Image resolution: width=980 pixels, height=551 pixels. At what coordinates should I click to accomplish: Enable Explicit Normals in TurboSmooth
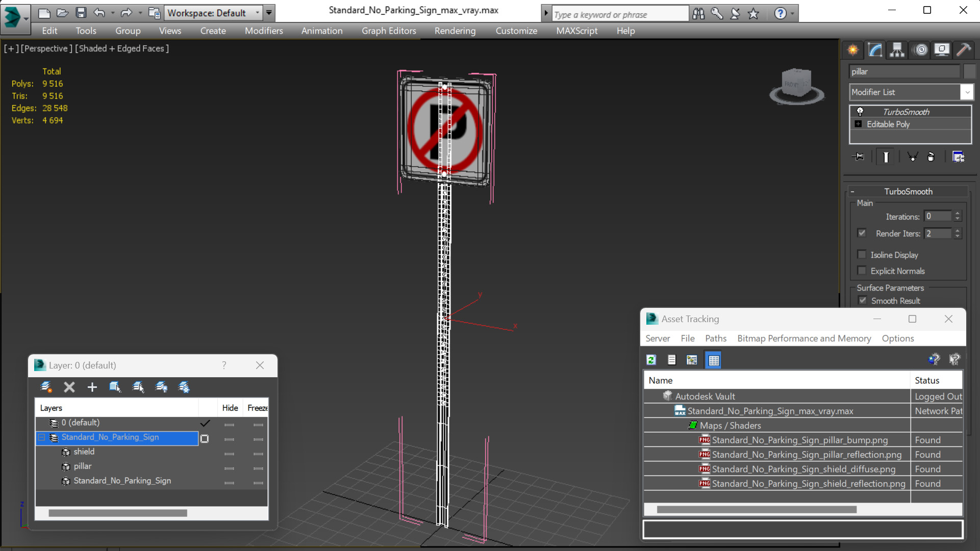click(862, 271)
